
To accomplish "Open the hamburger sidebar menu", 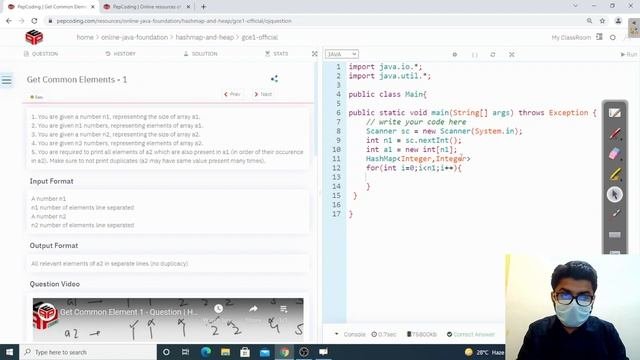I will coord(7,80).
